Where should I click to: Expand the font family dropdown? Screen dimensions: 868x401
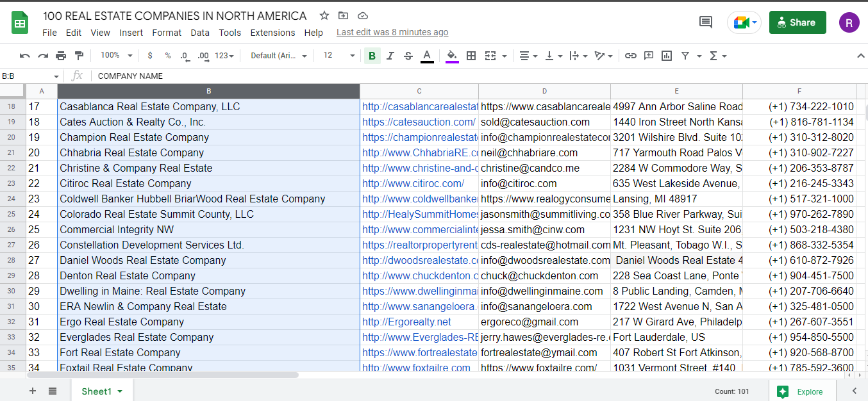point(279,56)
